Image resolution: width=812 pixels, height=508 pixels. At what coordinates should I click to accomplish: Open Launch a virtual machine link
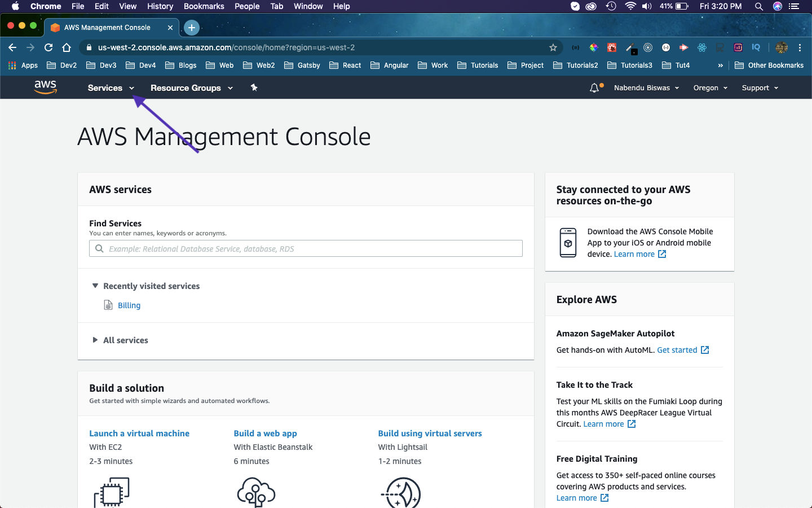(x=139, y=433)
